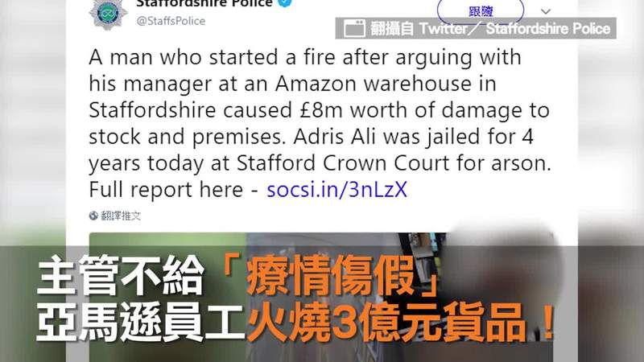Image resolution: width=644 pixels, height=362 pixels.
Task: Click the Staffordshire Police display name
Action: click(x=204, y=3)
